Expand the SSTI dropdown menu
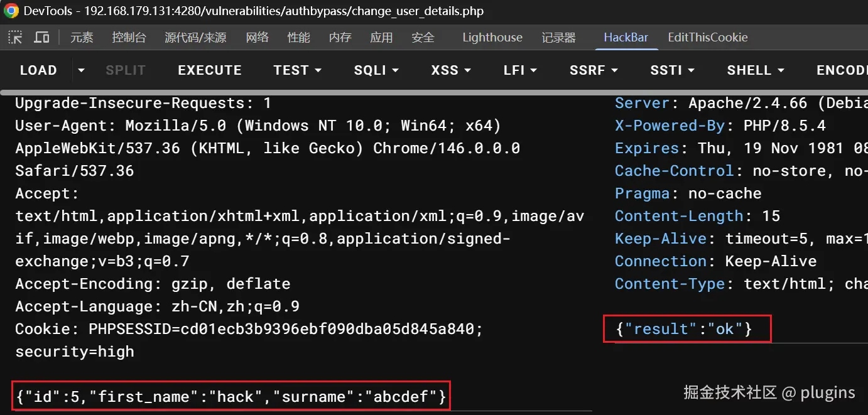The height and width of the screenshot is (415, 868). [x=673, y=70]
